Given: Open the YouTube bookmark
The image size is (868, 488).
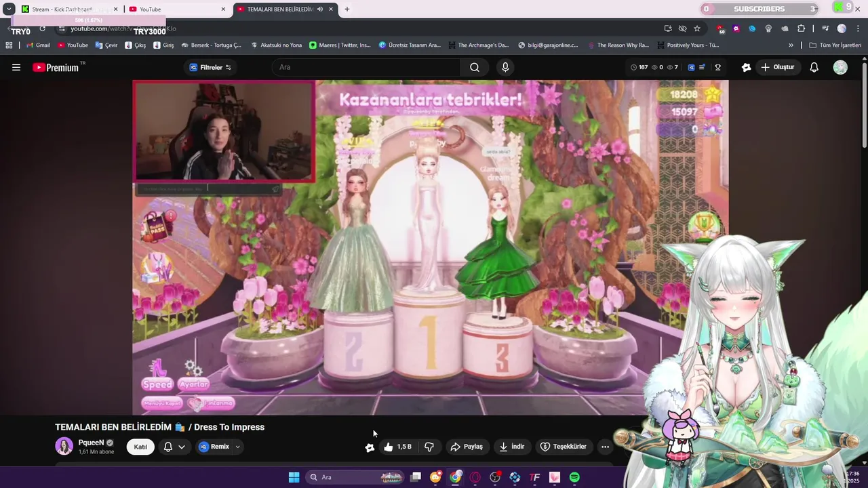Looking at the screenshot, I should (x=73, y=45).
